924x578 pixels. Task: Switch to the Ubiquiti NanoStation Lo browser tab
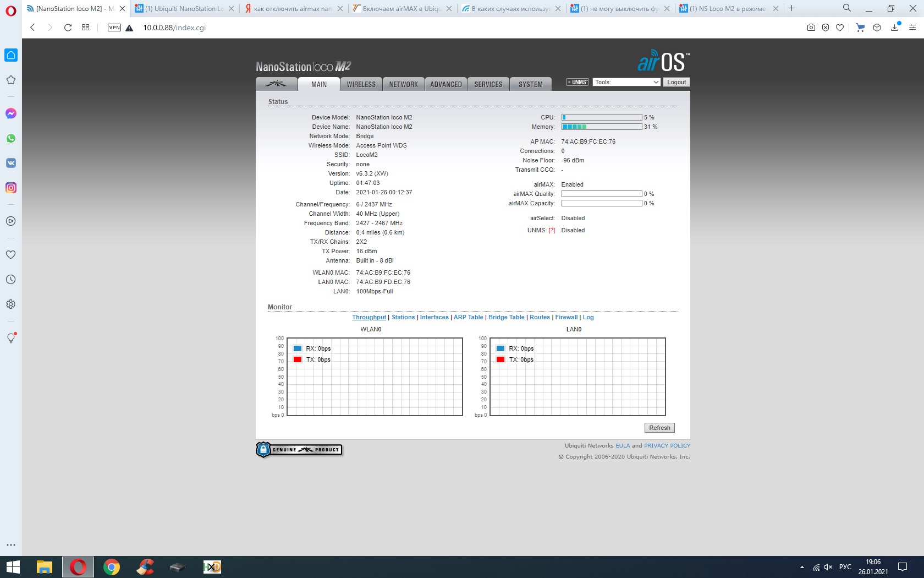(184, 8)
